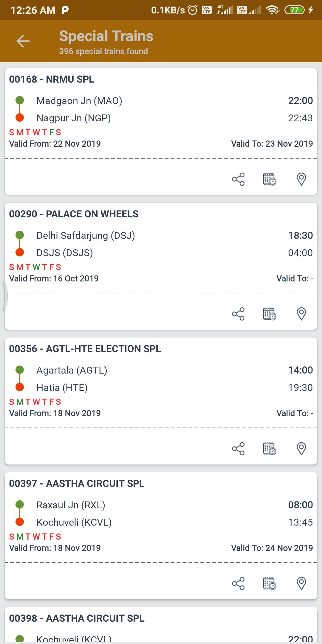Open 00356 - AGTL-HTE ELECTION SPL entry
Image resolution: width=322 pixels, height=644 pixels.
(x=85, y=349)
